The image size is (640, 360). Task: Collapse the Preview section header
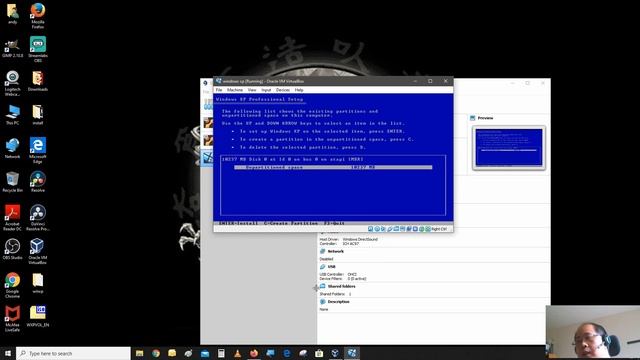point(485,118)
